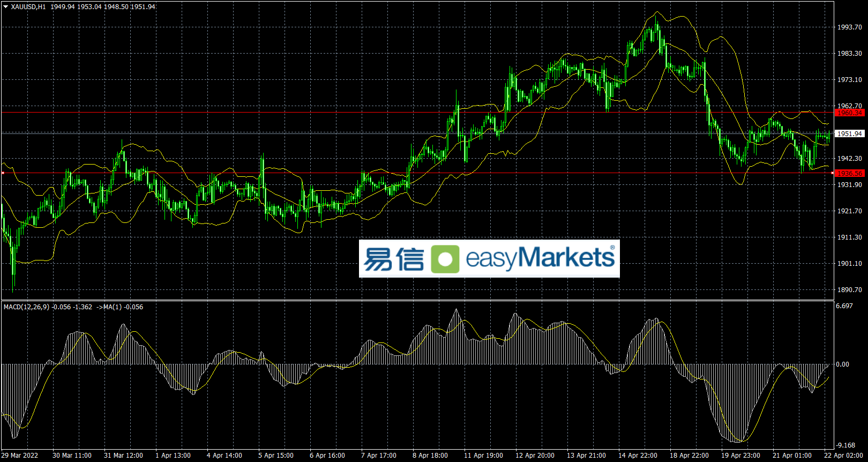Viewport: 868px width, 462px height.
Task: Click the 7 Apr 17:00 time label
Action: (379, 456)
